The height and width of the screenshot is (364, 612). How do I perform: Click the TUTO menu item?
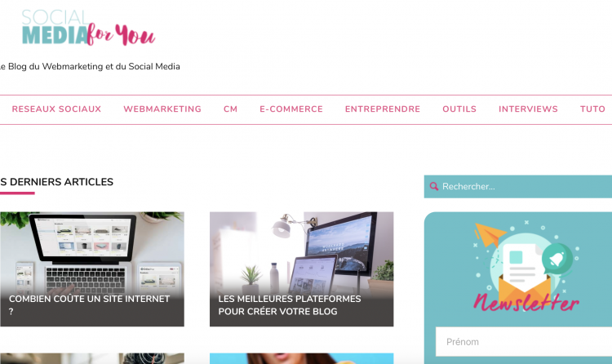[x=592, y=109]
